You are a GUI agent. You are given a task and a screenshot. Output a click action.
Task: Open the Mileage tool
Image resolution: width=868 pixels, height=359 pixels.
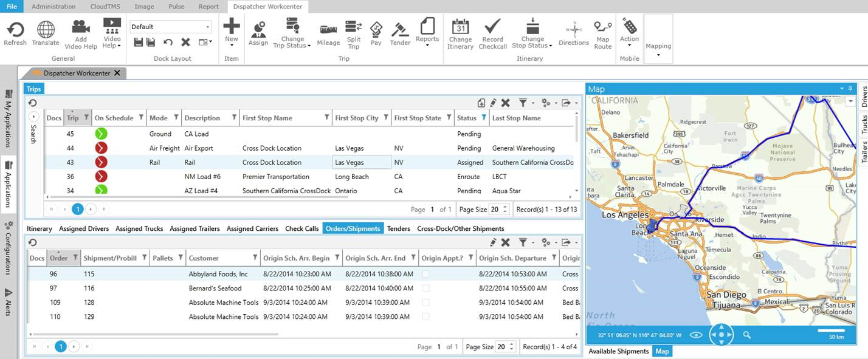pyautogui.click(x=328, y=33)
